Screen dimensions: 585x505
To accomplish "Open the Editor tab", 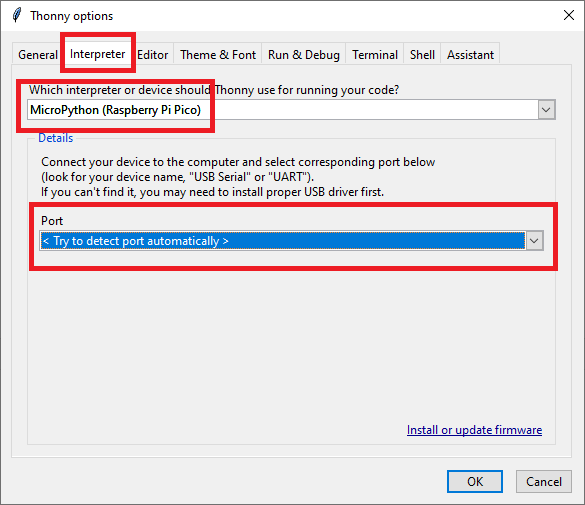I will point(152,55).
